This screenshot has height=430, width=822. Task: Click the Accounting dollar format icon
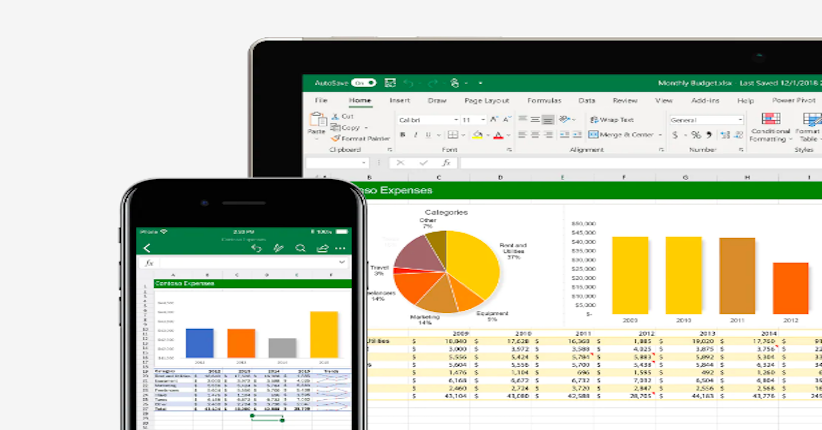click(675, 135)
